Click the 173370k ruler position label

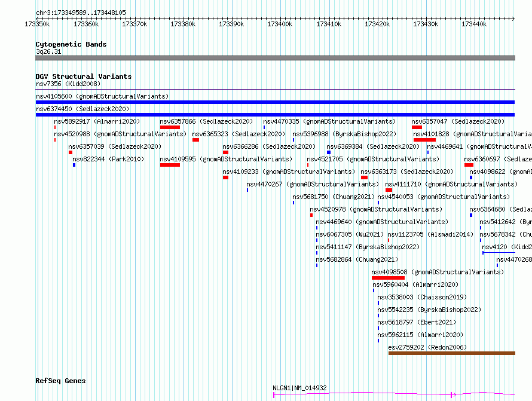[x=134, y=24]
